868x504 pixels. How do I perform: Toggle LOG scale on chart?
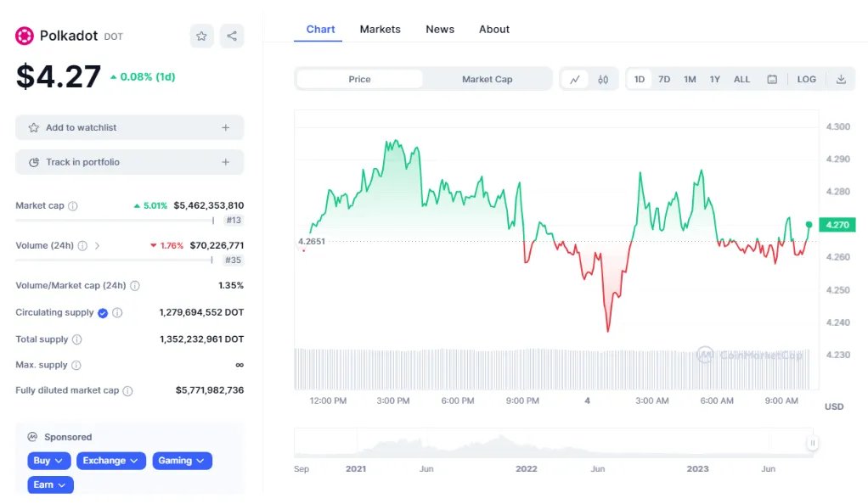[806, 79]
